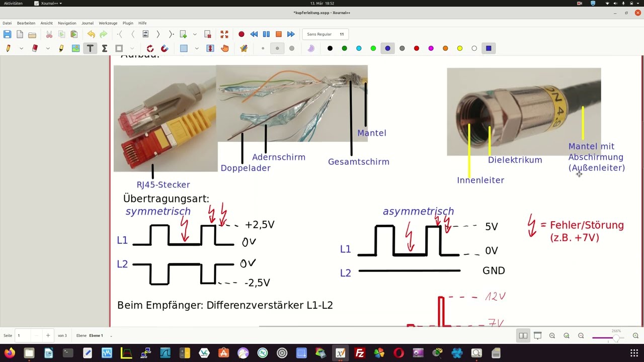Pick the yellow color swatch
Image resolution: width=644 pixels, height=362 pixels.
coord(460,48)
